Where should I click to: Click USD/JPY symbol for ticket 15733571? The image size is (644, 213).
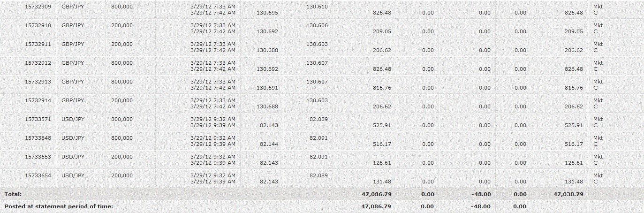point(73,119)
